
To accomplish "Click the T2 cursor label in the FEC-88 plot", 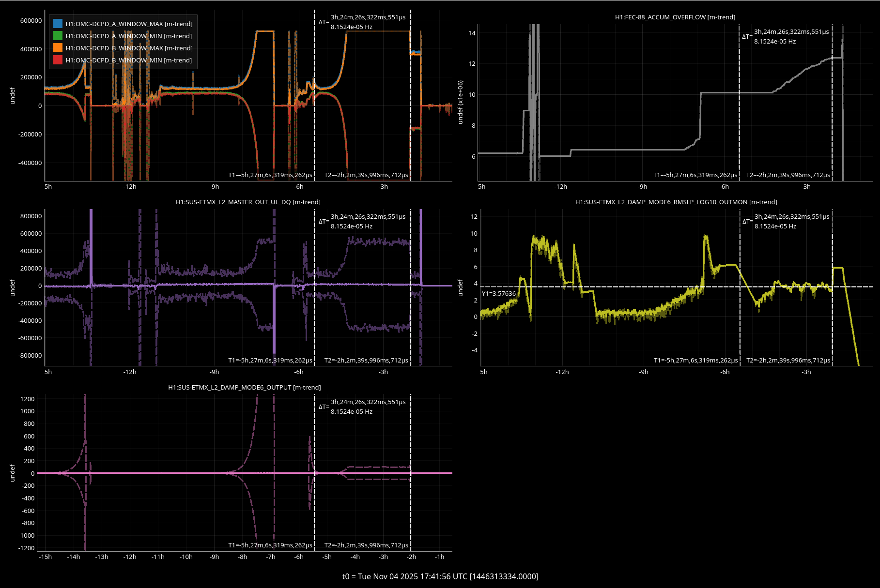I will 787,175.
